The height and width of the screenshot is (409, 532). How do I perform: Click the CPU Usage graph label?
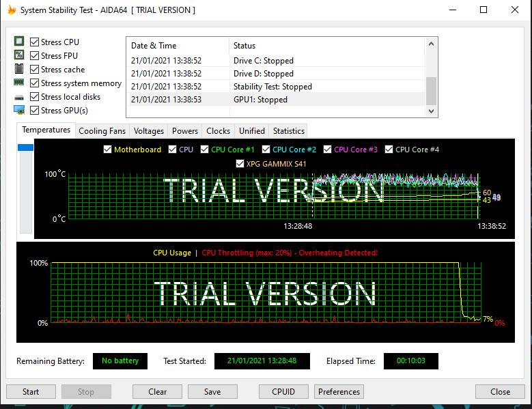click(x=172, y=253)
